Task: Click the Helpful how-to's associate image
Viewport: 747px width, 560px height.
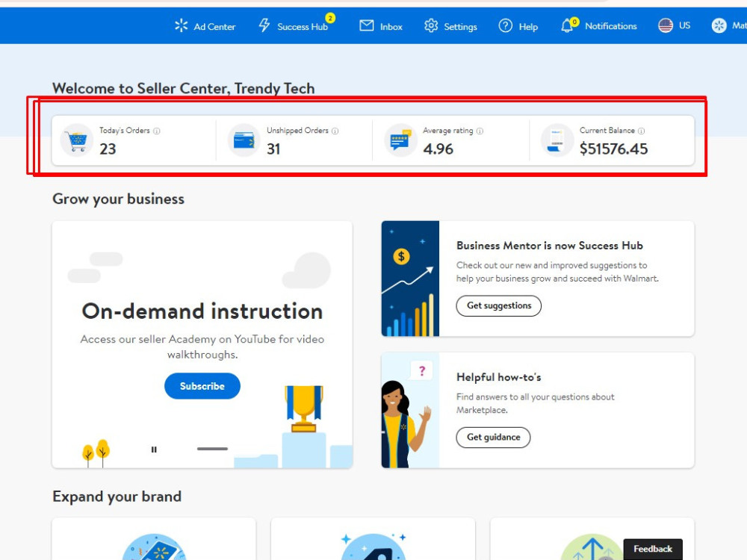Action: [410, 410]
